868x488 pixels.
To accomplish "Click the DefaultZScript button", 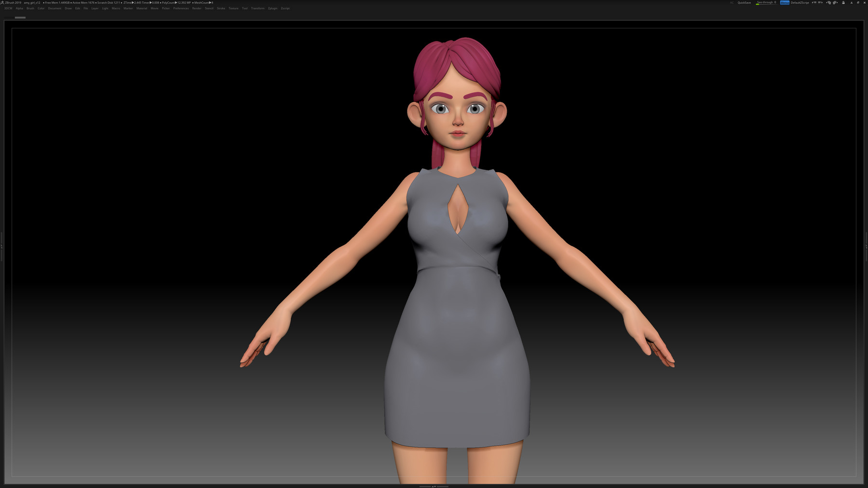I will 800,2.
